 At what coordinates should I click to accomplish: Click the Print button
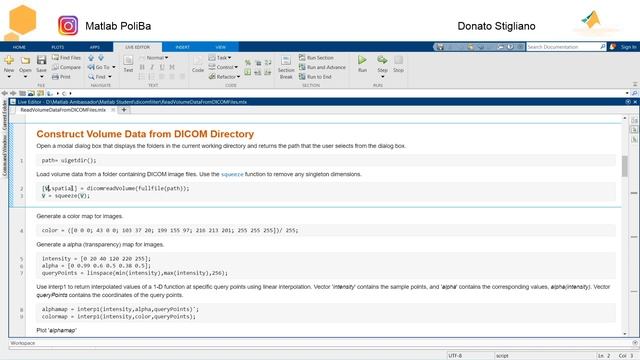(x=61, y=77)
